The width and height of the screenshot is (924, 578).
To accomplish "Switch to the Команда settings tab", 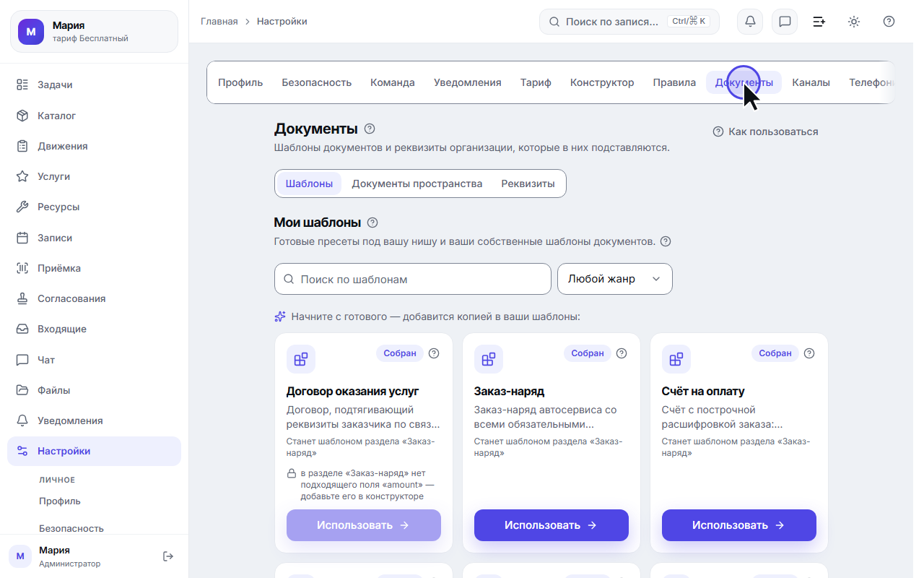I will (393, 82).
